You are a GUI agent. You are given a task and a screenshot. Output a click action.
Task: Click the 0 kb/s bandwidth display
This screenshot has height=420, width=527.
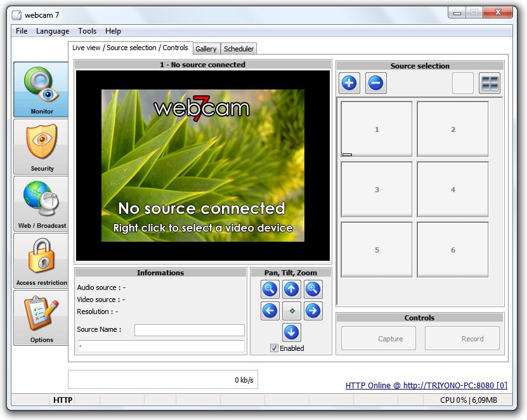[163, 379]
